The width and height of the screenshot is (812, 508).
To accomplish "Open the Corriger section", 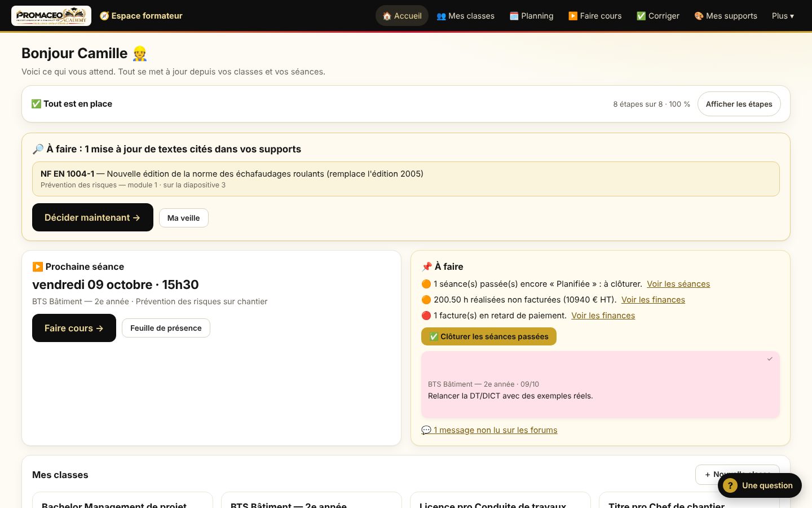I will tap(657, 16).
